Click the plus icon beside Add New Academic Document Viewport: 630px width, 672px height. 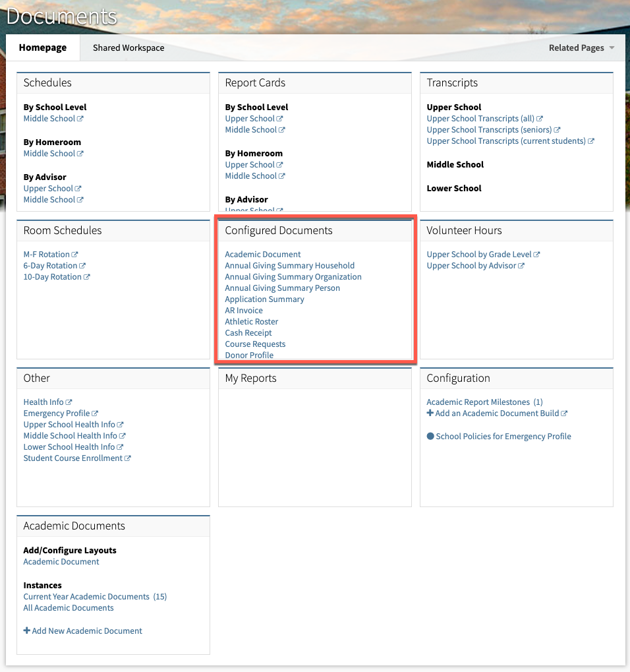(x=27, y=630)
